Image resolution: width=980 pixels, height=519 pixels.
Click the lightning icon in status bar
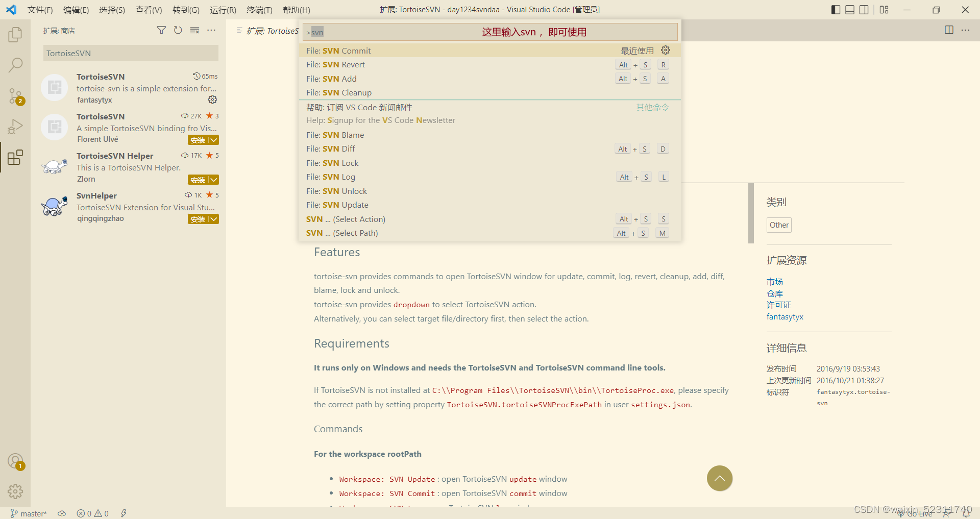[x=124, y=513]
